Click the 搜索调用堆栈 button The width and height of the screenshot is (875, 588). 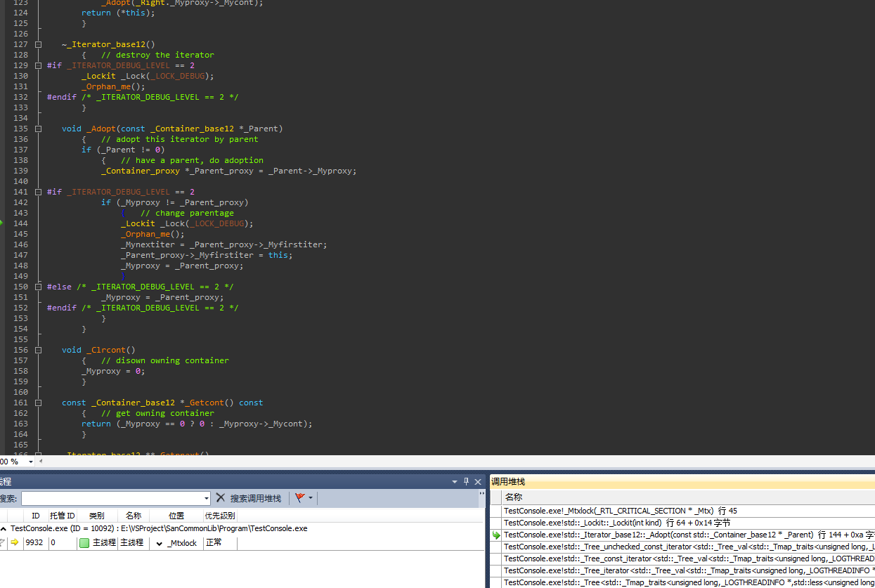tap(256, 498)
